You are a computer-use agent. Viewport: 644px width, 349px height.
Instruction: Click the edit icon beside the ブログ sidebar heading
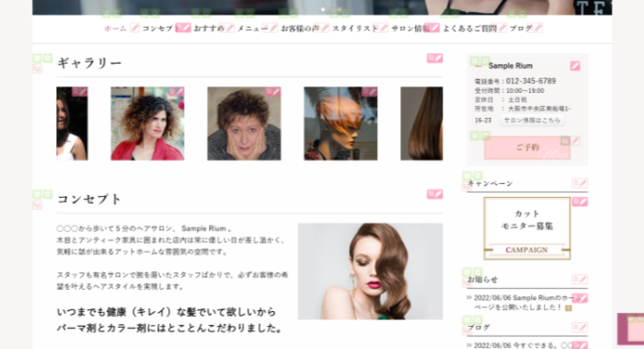point(580,328)
